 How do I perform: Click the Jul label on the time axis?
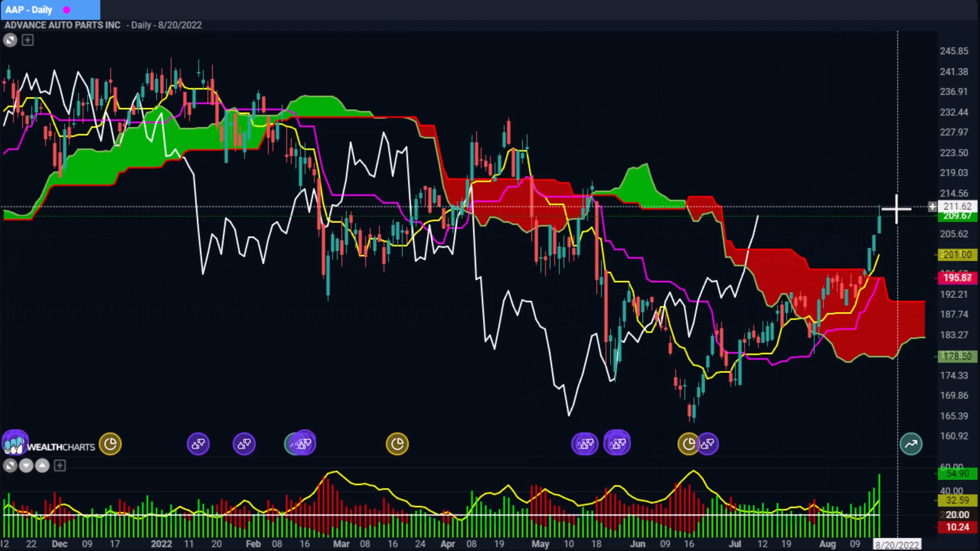click(734, 544)
